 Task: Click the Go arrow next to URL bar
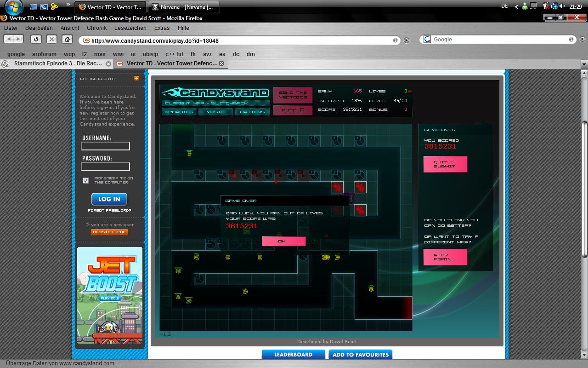(407, 40)
